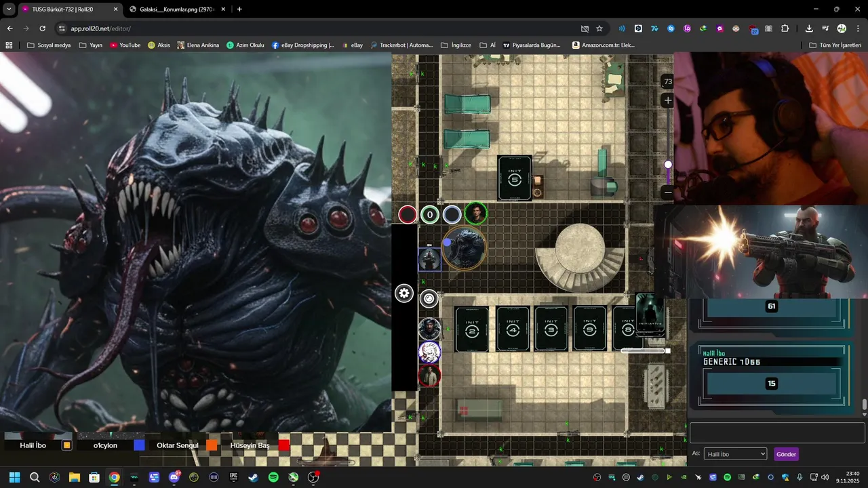The image size is (868, 488).
Task: Switch to the TUSG Bürküt-732 Roll20 tab
Action: tap(71, 9)
